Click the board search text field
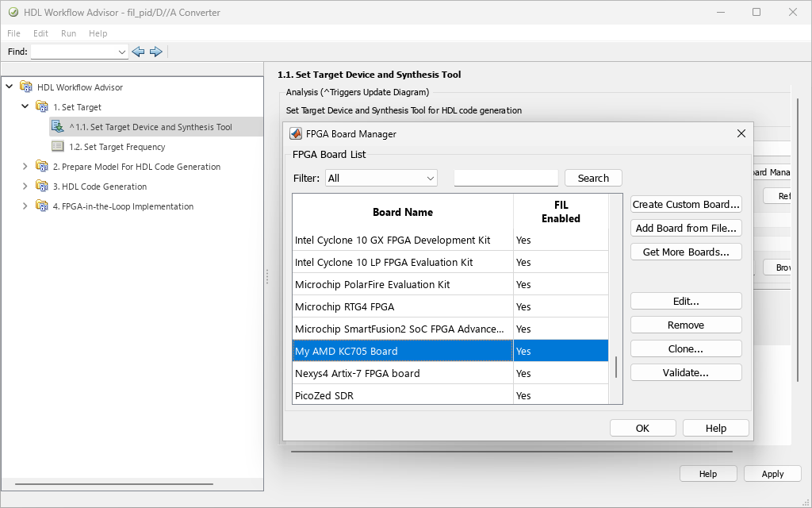Screen dimensions: 812x508 (x=506, y=178)
